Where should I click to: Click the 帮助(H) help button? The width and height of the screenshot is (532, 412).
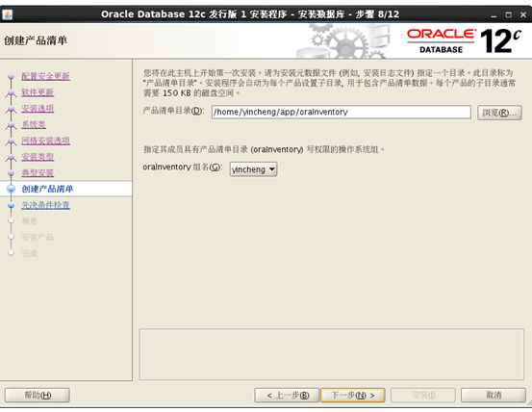38,395
